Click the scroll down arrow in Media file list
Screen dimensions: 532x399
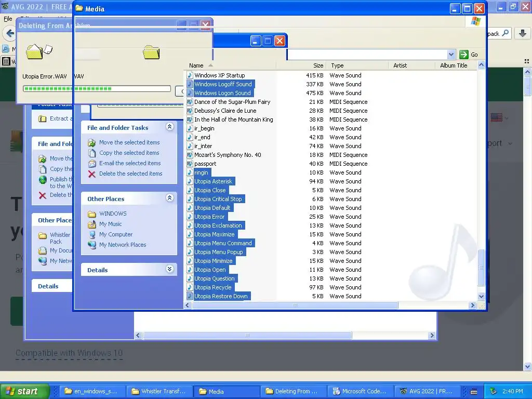tap(481, 296)
